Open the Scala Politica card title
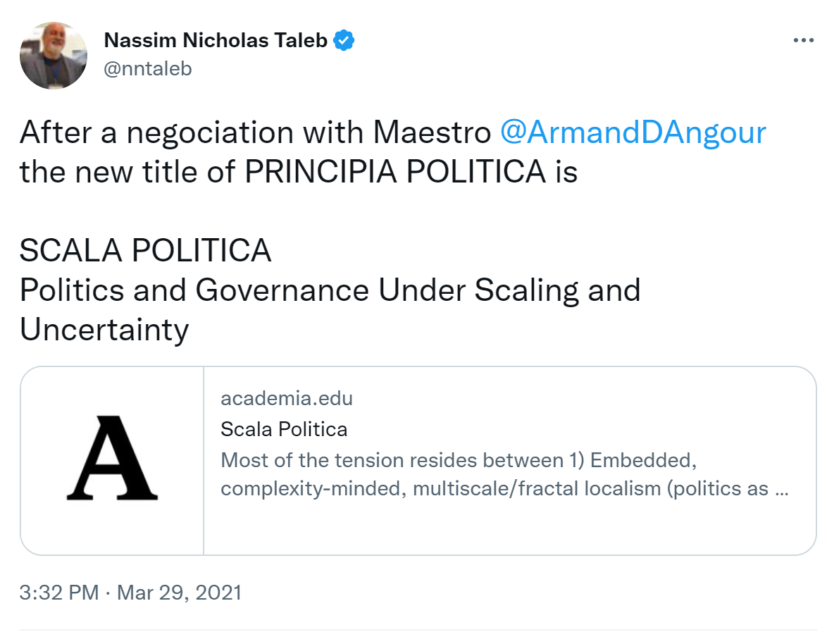 coord(284,429)
